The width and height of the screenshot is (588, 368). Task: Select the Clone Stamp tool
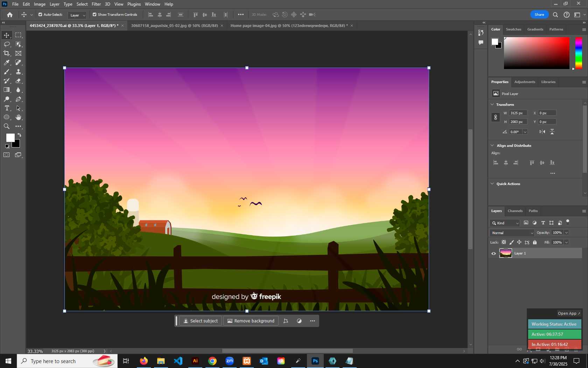(18, 71)
